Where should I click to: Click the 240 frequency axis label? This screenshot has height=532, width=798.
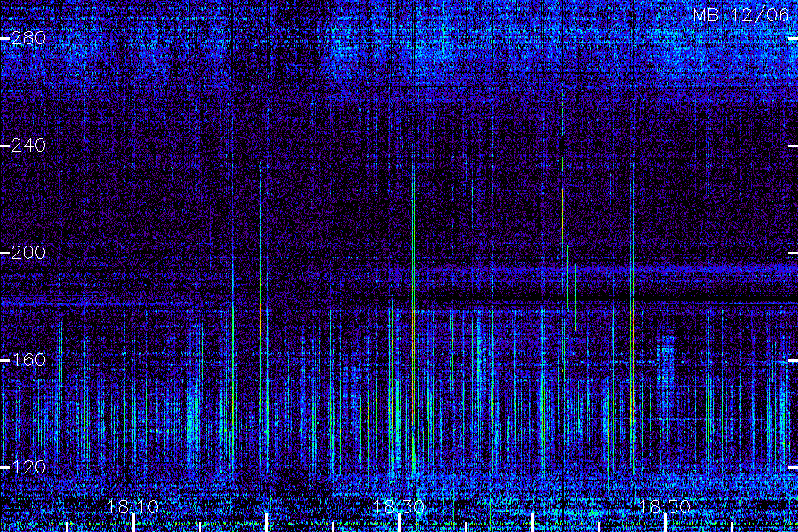tap(28, 145)
